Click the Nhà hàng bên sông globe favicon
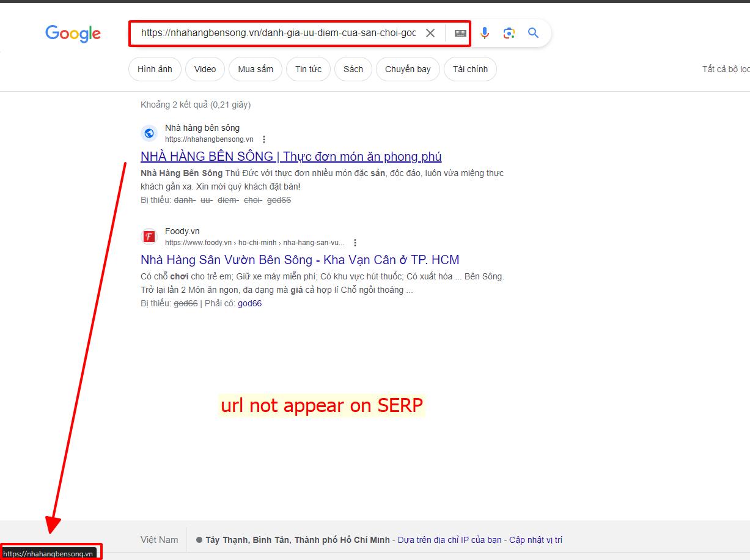The image size is (750, 560). point(149,133)
